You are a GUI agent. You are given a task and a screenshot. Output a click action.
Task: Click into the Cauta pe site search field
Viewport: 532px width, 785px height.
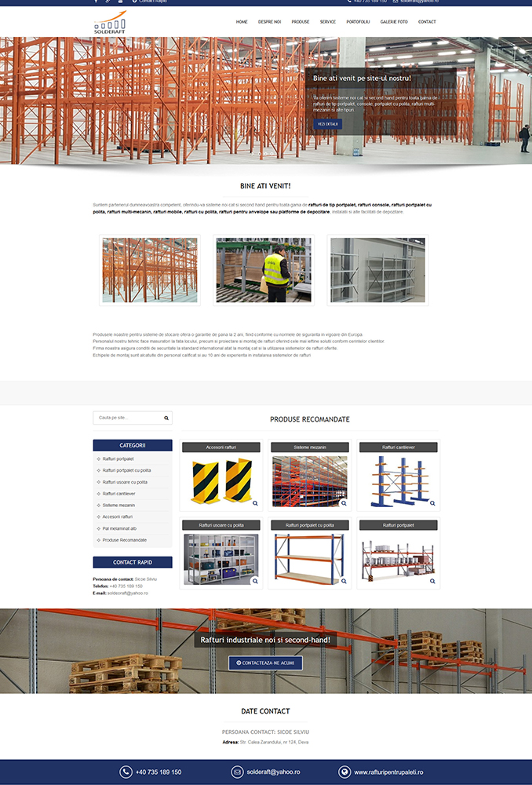coord(126,418)
